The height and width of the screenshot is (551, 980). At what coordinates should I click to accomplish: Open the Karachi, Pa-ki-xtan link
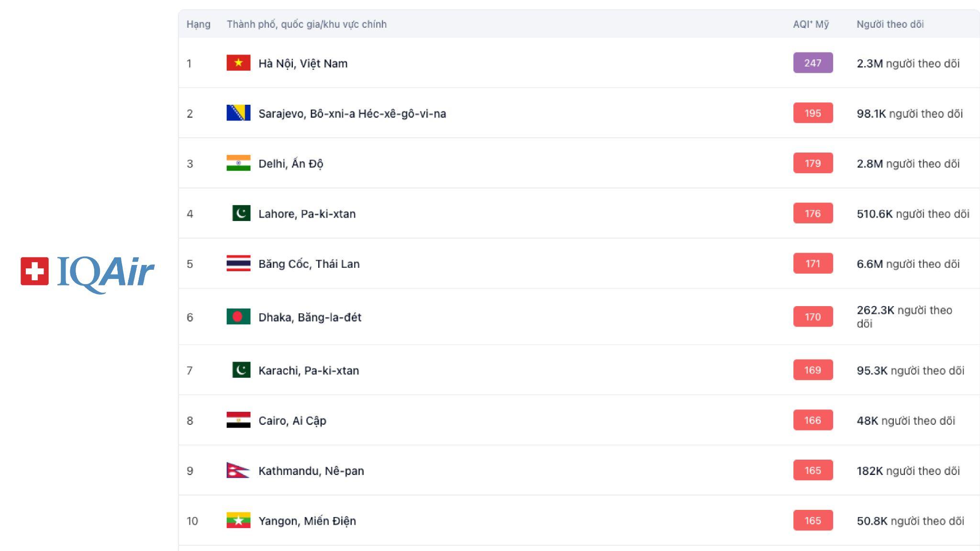(x=309, y=371)
